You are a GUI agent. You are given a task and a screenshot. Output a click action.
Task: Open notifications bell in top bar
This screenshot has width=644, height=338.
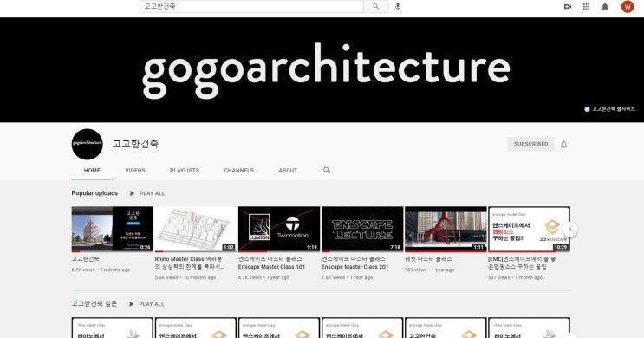pyautogui.click(x=605, y=7)
